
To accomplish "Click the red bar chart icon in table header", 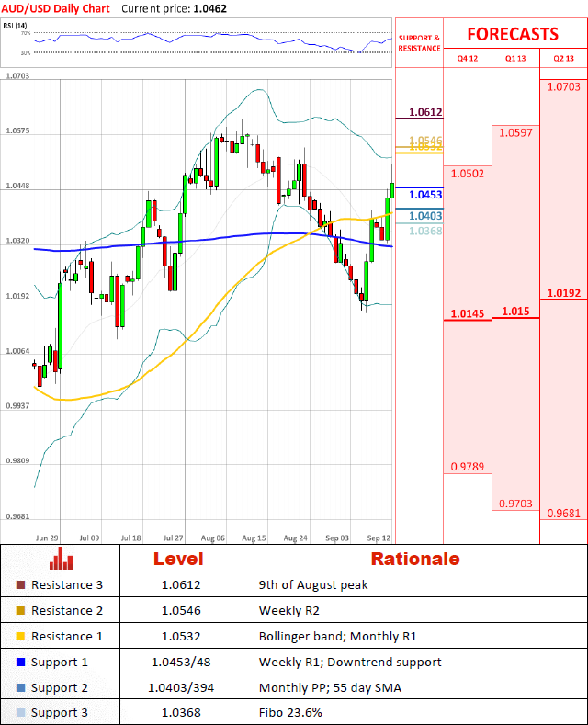I will (61, 559).
